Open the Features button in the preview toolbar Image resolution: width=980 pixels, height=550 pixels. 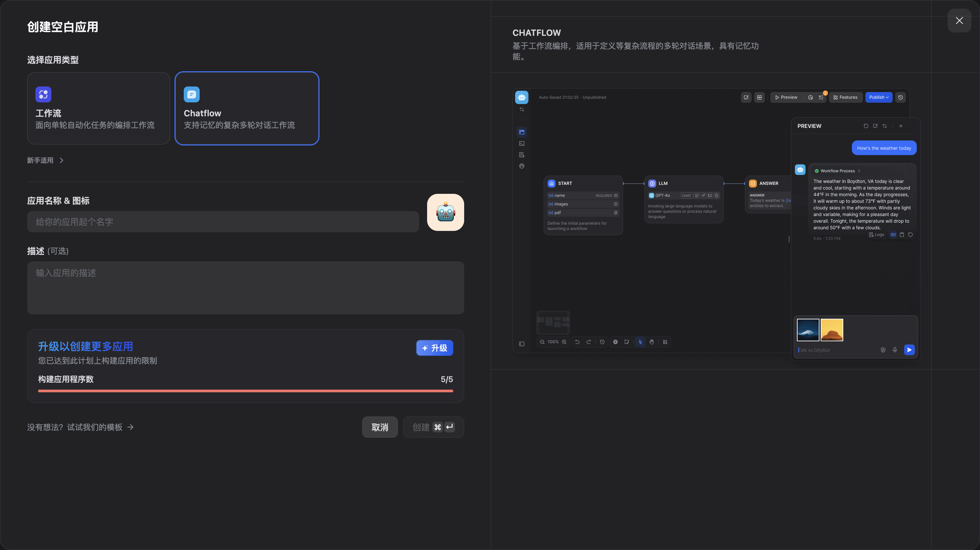(x=845, y=97)
